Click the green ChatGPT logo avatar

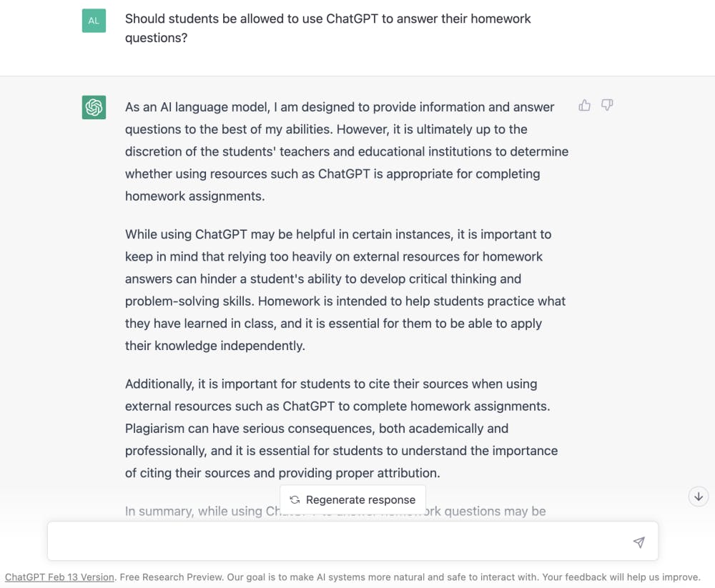pos(94,107)
